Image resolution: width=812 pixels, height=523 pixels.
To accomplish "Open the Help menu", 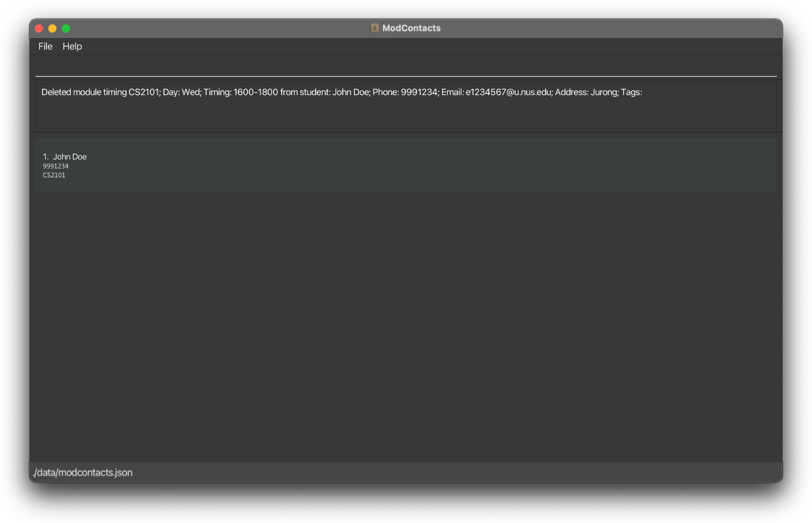I will click(x=72, y=46).
